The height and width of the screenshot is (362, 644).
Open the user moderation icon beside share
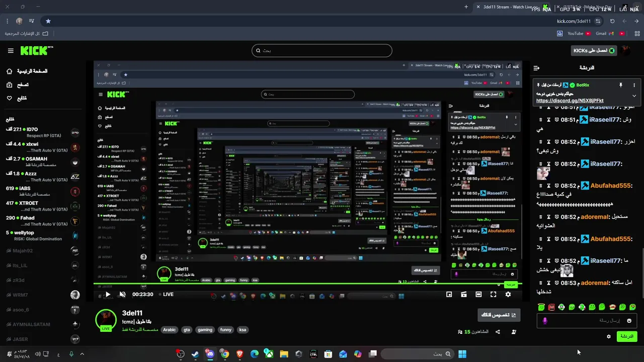[x=514, y=332]
